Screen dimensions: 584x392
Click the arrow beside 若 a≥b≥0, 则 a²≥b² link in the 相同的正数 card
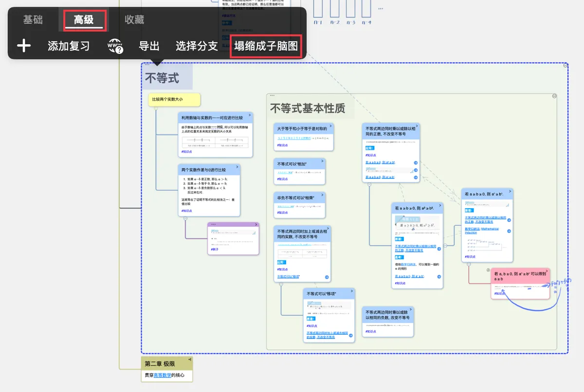coord(416,163)
